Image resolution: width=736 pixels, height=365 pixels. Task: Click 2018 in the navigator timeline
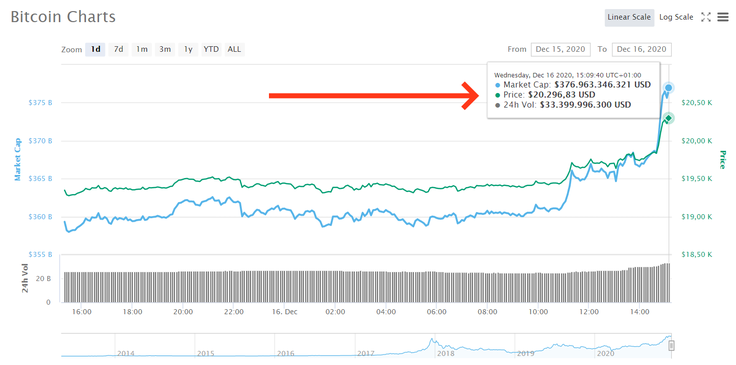pos(445,353)
